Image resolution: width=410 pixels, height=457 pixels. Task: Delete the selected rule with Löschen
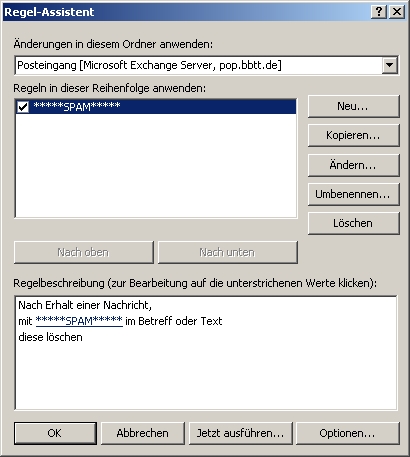pos(353,223)
